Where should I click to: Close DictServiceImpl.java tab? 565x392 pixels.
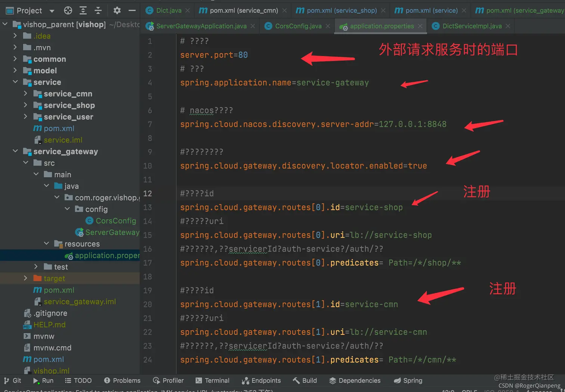tap(508, 26)
